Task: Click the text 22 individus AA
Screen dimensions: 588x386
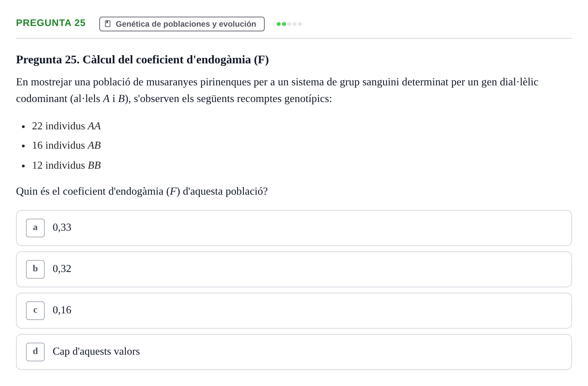Action: click(66, 126)
